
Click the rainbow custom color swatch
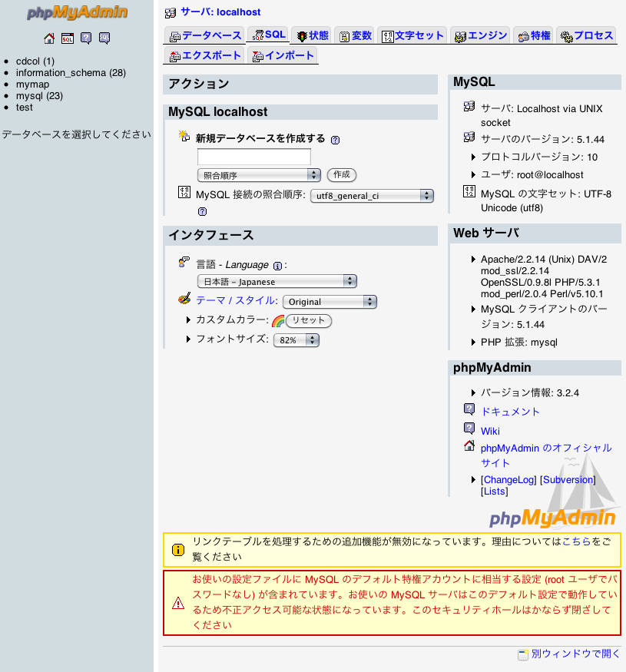277,320
